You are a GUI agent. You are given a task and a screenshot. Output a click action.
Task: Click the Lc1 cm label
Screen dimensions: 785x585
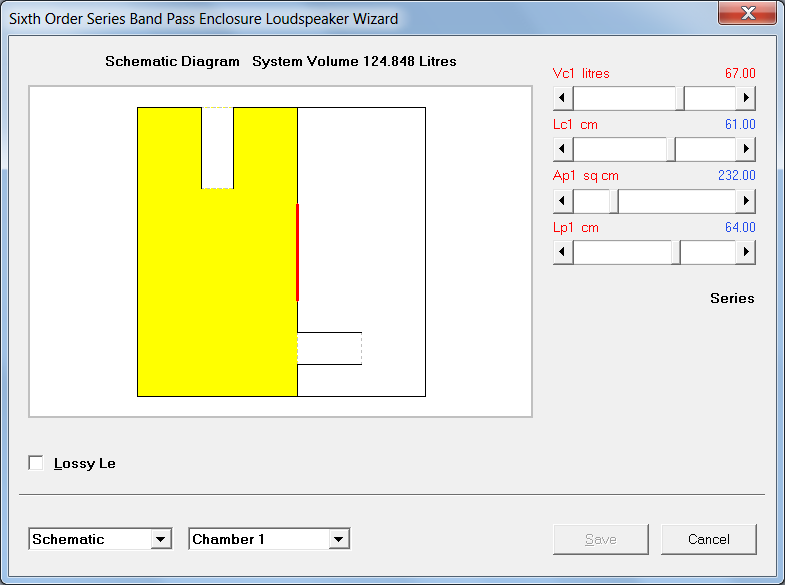point(575,124)
